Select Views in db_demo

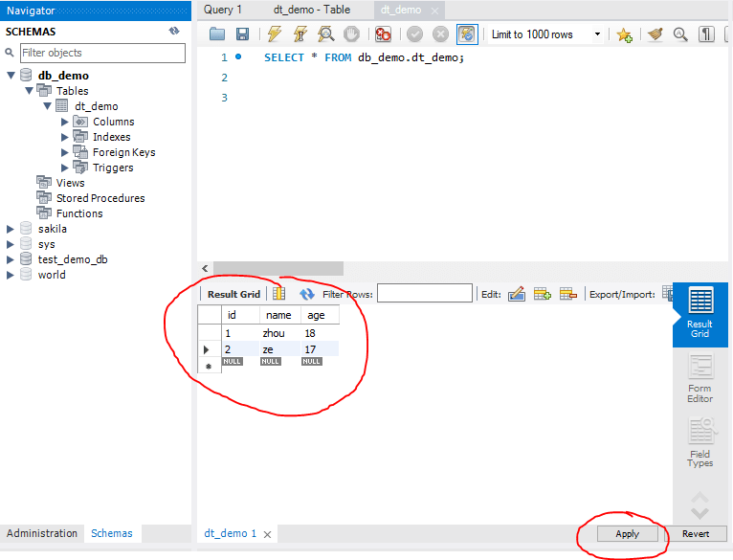[x=70, y=183]
